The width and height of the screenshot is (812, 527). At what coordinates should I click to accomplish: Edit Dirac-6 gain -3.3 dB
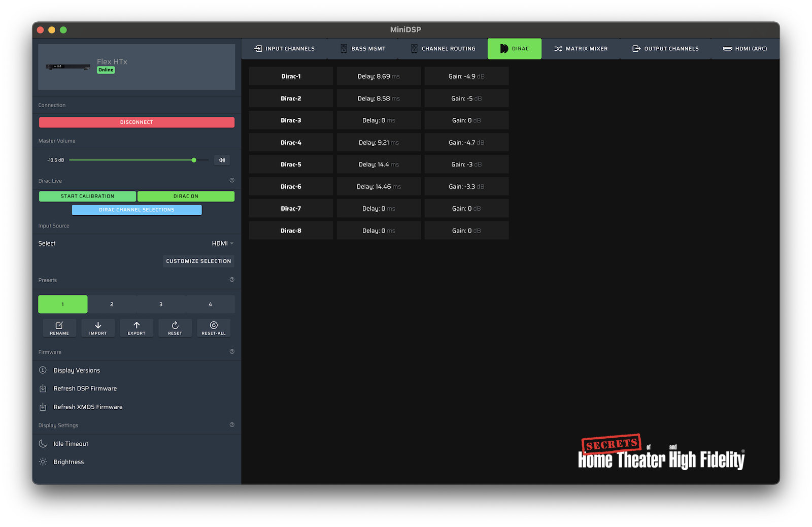click(466, 186)
